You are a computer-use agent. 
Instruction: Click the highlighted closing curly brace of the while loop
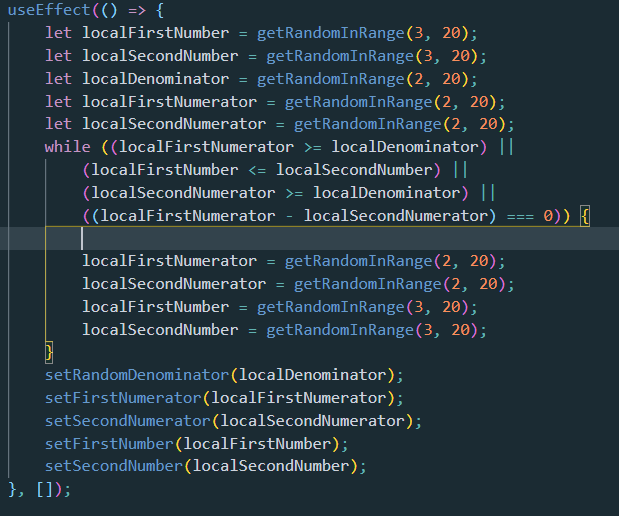click(49, 352)
